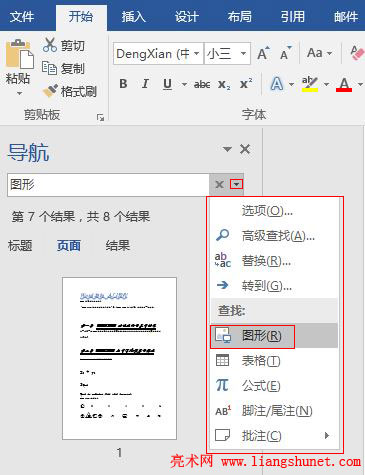Toggle Underline formatting

pyautogui.click(x=168, y=84)
